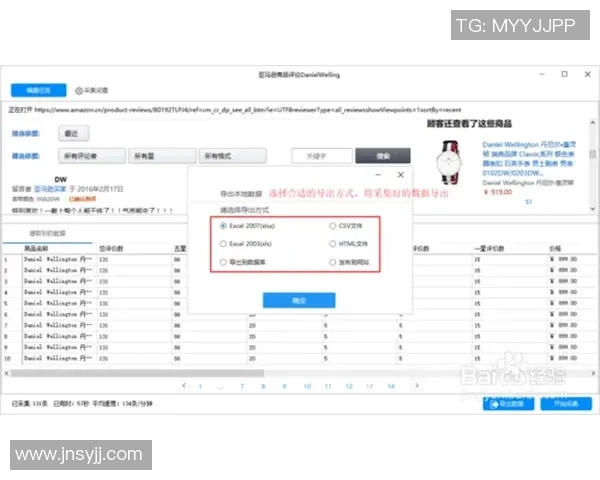Screen dimensions: 600x480
Task: Click the export data button
Action: [508, 404]
